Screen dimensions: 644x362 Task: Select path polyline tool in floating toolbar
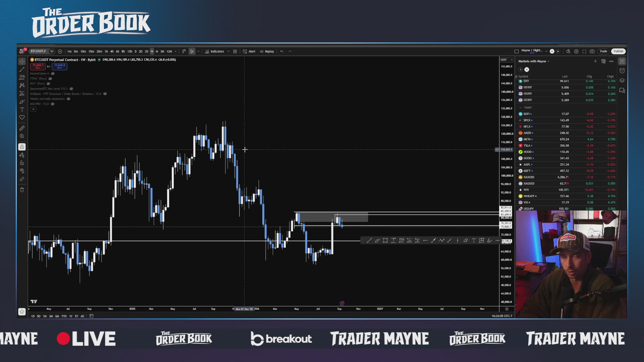tap(441, 240)
